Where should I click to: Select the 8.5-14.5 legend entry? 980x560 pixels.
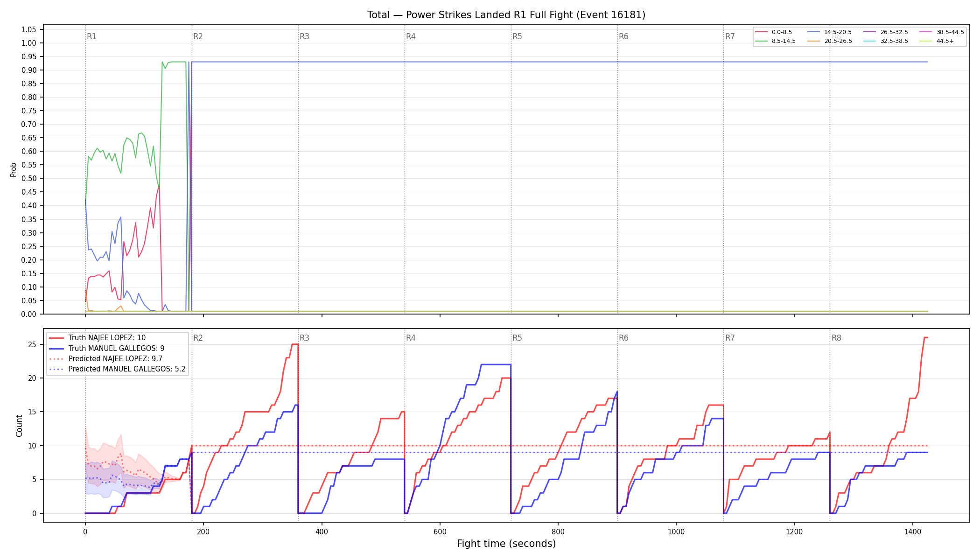(776, 41)
